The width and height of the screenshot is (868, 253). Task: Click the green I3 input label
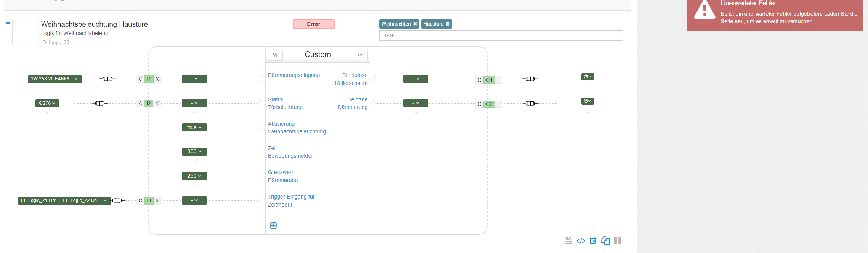pos(149,200)
